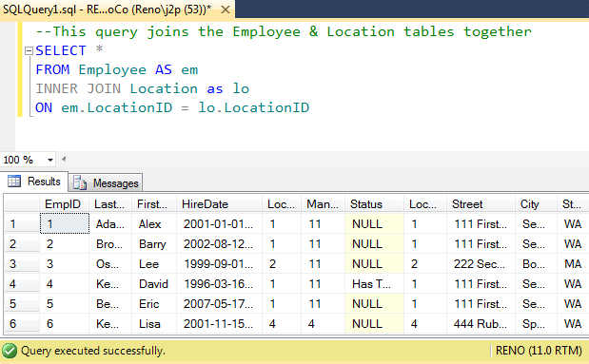
Task: Click the select-all grid corner cell
Action: pyautogui.click(x=22, y=204)
